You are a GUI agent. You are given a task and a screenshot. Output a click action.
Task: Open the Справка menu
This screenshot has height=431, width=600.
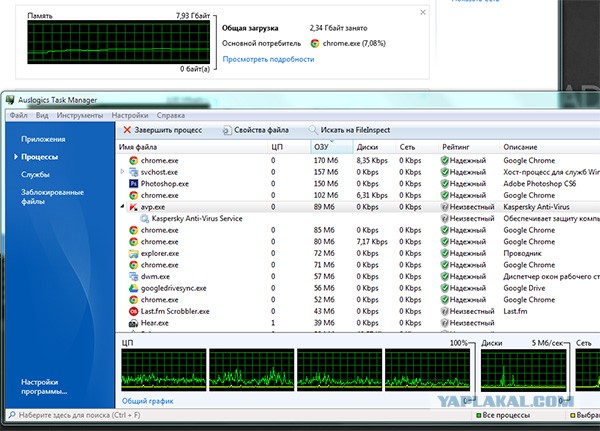[171, 115]
